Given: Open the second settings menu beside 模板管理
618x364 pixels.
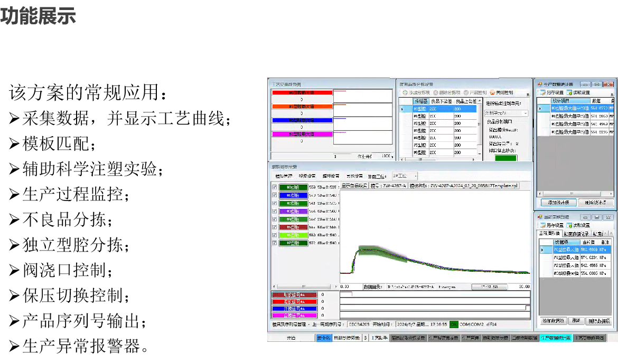Looking at the screenshot, I should 307,176.
